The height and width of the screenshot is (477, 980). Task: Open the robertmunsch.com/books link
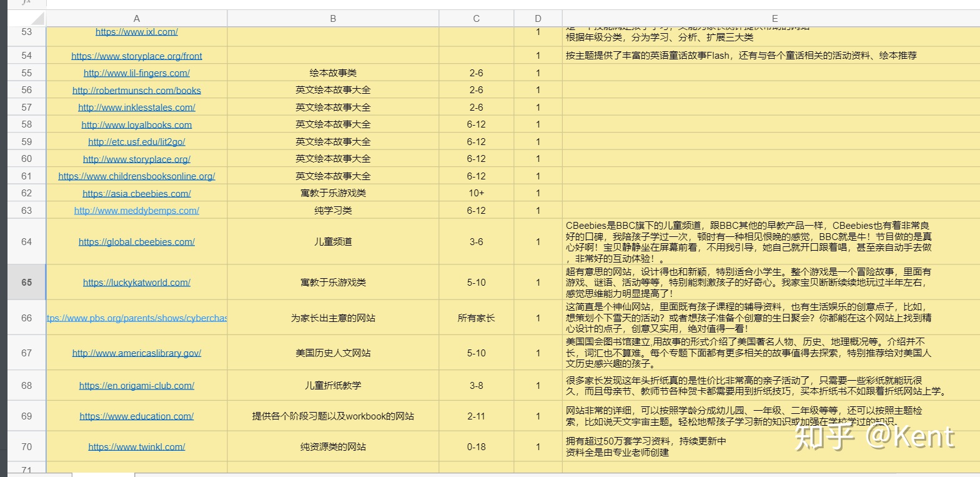[136, 90]
